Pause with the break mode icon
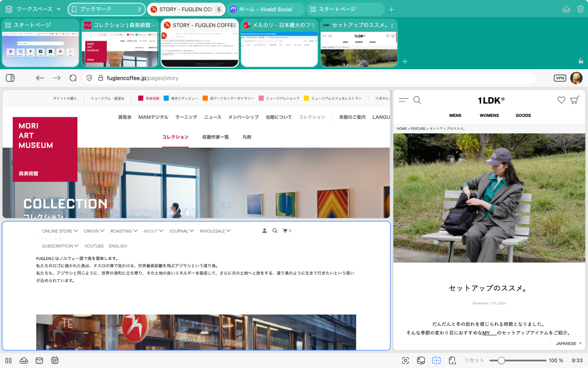The height and width of the screenshot is (368, 588). point(8,361)
